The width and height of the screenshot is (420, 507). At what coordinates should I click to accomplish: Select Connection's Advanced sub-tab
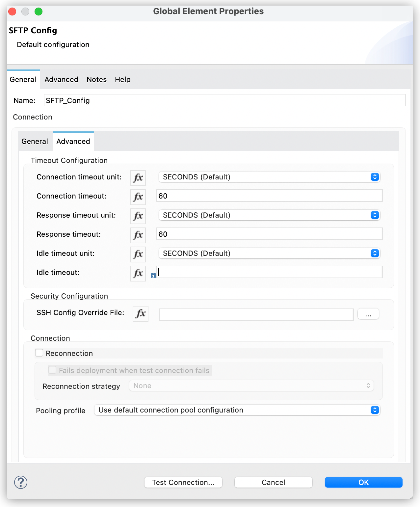pos(73,141)
